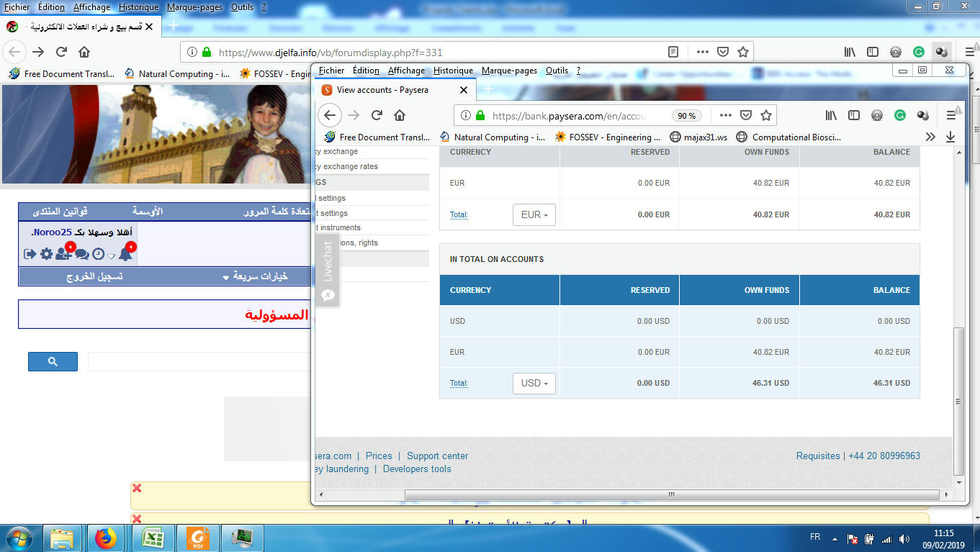Open hamburger menu in front Paysera window
The image size is (980, 552).
[951, 115]
